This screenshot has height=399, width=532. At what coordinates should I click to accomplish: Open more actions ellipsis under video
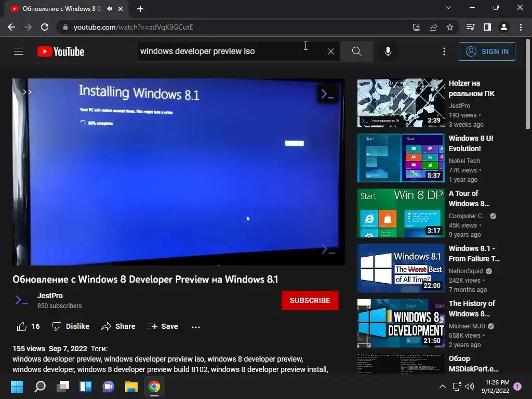[x=196, y=327]
